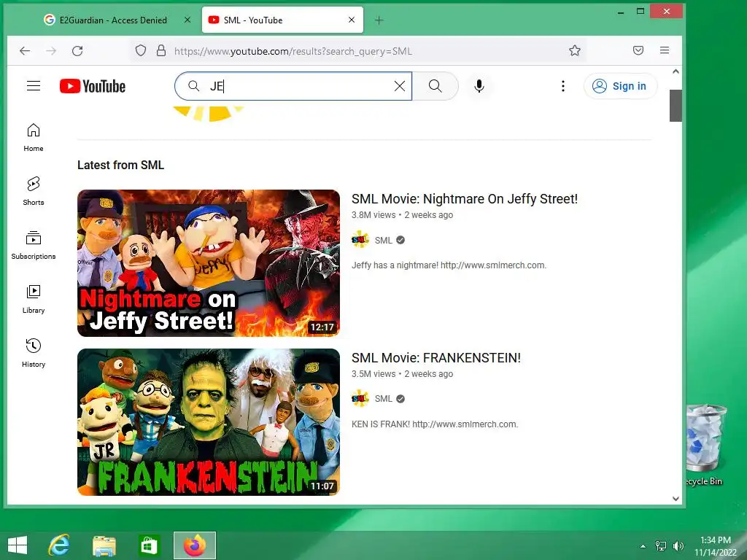Screen dimensions: 747x560
Task: Click page scrollbar down arrow
Action: pyautogui.click(x=676, y=499)
